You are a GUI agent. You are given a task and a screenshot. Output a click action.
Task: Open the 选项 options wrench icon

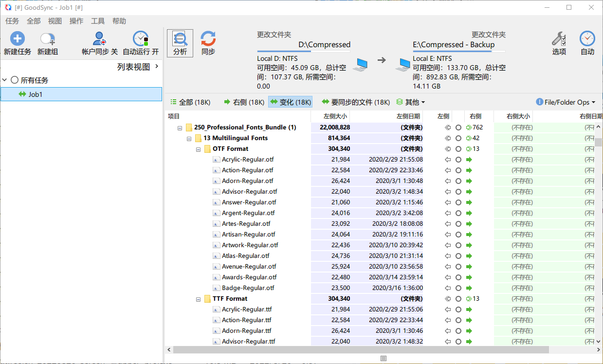point(559,39)
